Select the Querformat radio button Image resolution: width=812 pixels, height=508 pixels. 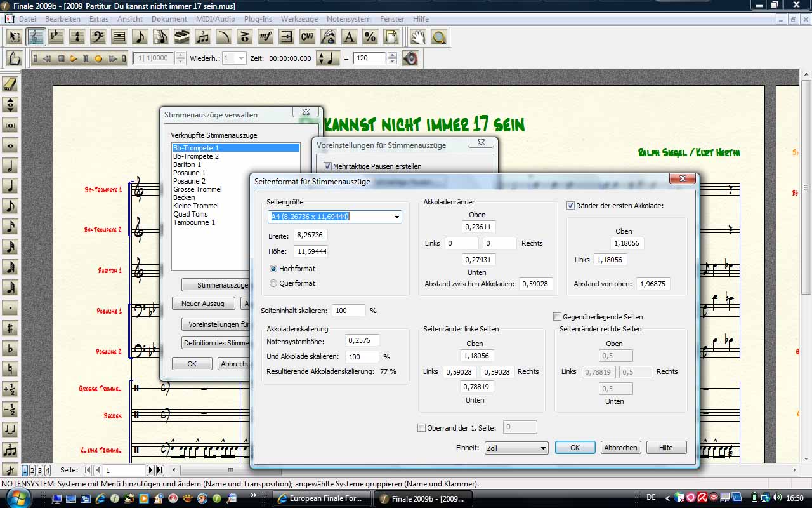273,283
